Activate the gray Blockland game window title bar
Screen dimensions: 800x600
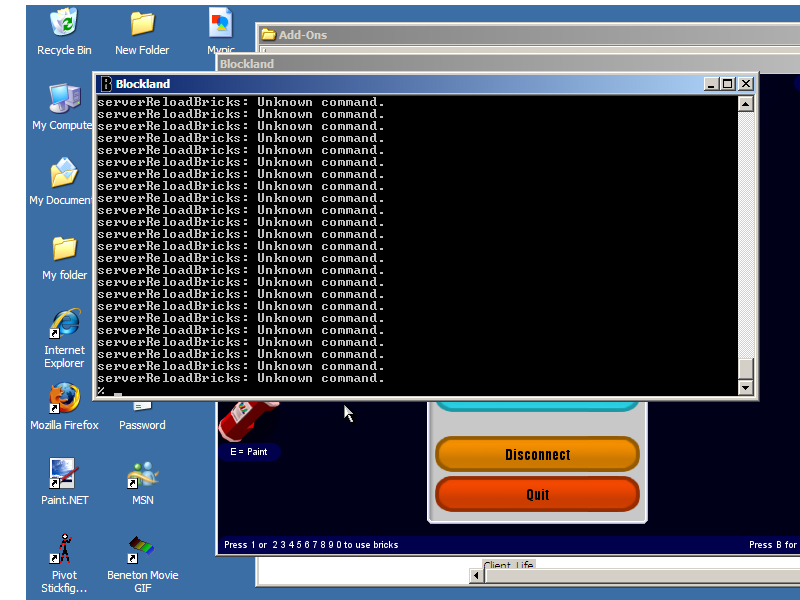(x=508, y=64)
